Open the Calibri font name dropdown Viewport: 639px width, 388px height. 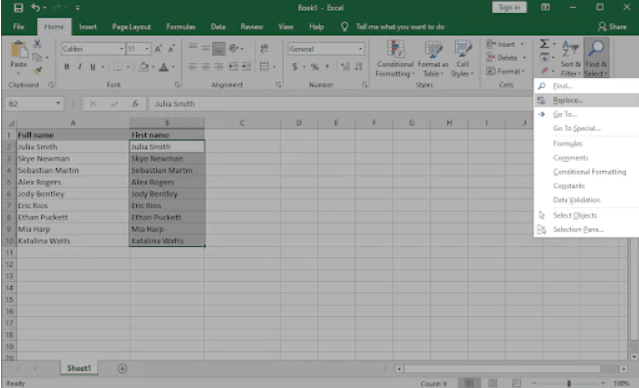tap(121, 49)
